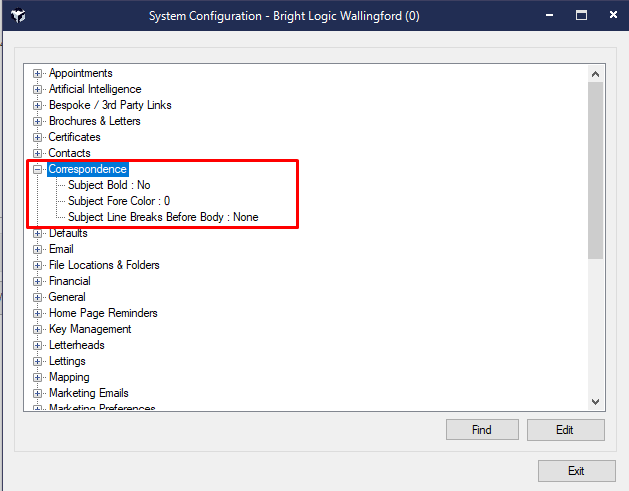Image resolution: width=629 pixels, height=491 pixels.
Task: Select Subject Line Breaks Before Body item
Action: [163, 217]
